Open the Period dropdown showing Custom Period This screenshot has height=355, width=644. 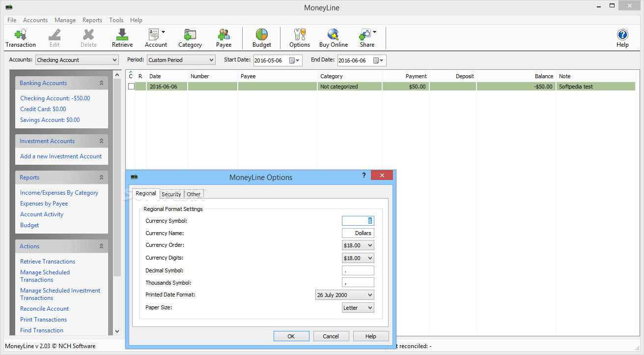pos(181,60)
